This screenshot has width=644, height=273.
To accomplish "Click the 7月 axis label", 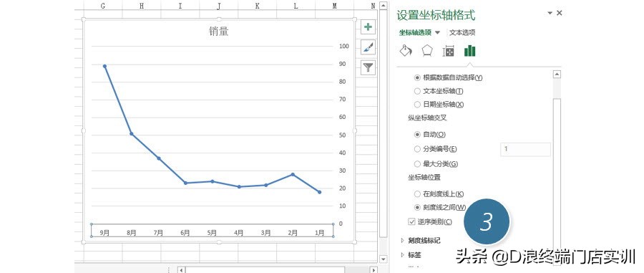I will pos(158,233).
